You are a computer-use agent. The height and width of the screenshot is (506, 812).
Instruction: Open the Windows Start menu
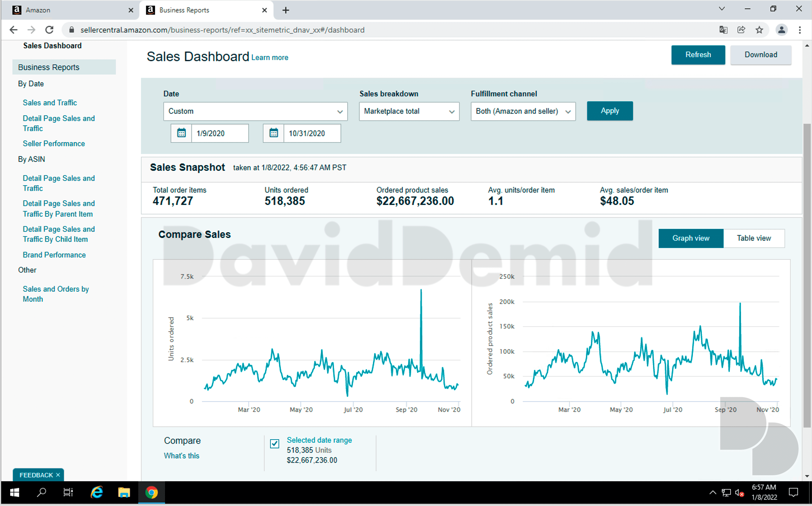coord(14,492)
